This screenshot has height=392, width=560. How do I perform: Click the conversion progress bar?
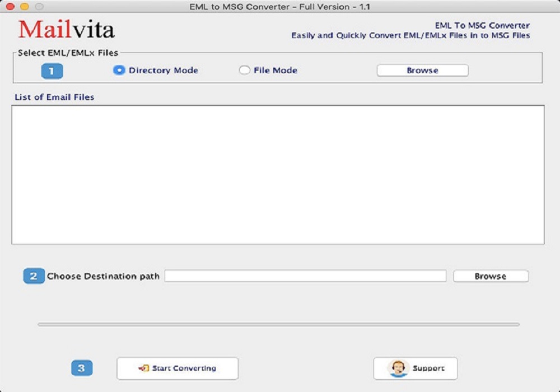pyautogui.click(x=278, y=325)
